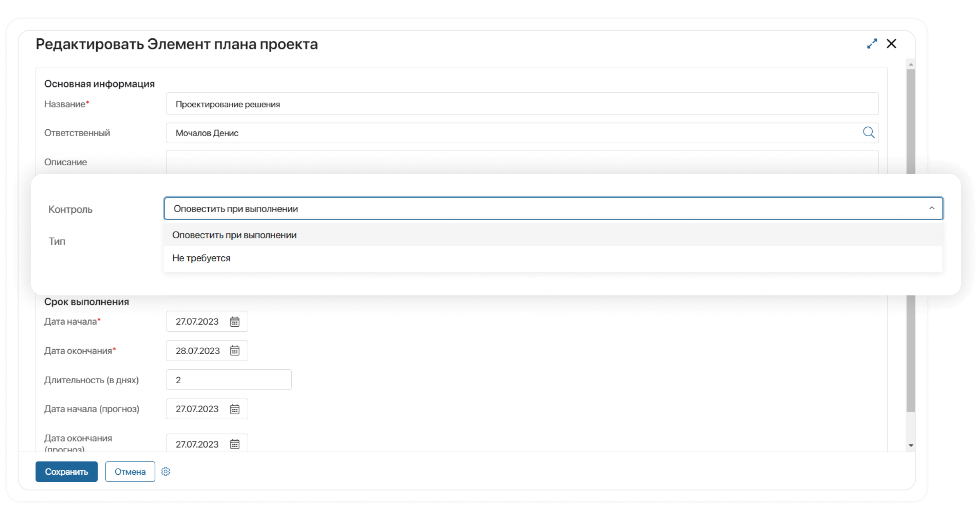The height and width of the screenshot is (523, 980).
Task: Click the Длительность (в днях) field
Action: (x=229, y=380)
